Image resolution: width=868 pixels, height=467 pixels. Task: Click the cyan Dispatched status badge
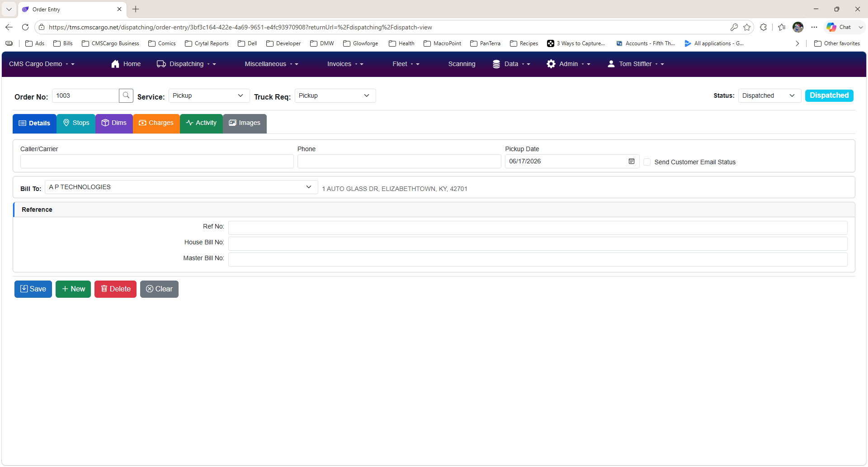829,95
